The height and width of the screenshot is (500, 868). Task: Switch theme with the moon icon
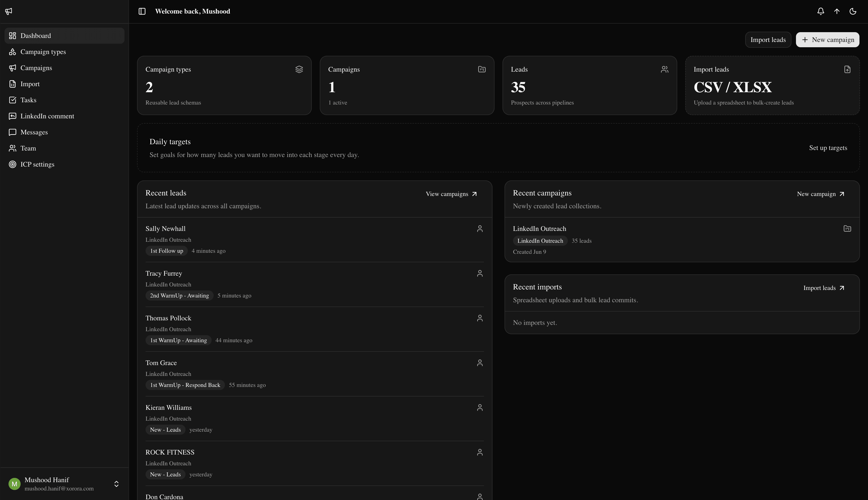(853, 11)
